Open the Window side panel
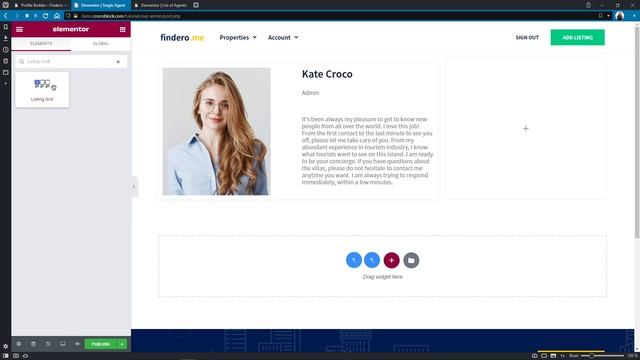640x360 pixels. [x=5, y=73]
